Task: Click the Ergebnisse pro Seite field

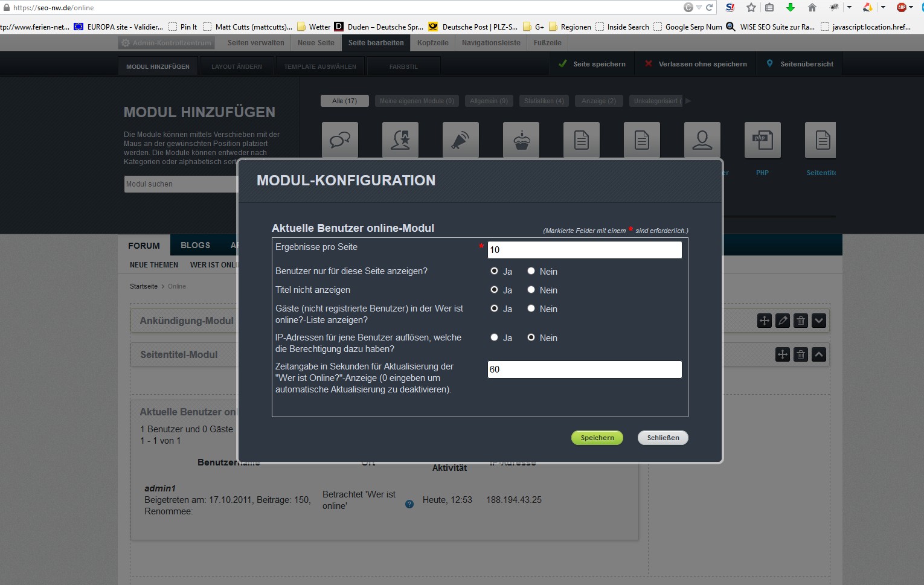Action: click(585, 250)
